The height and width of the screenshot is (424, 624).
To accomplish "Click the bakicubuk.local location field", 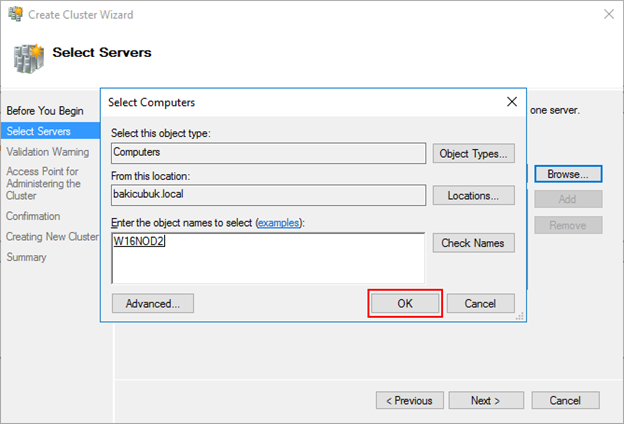I will [269, 195].
